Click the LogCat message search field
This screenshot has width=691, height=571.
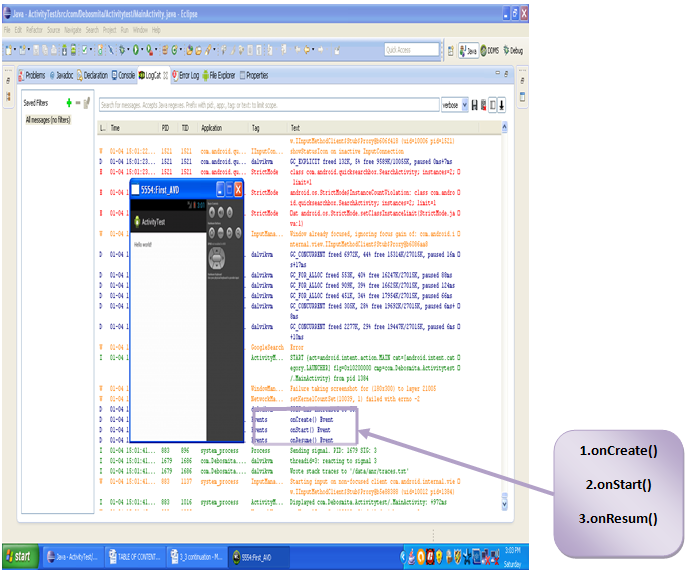(269, 105)
